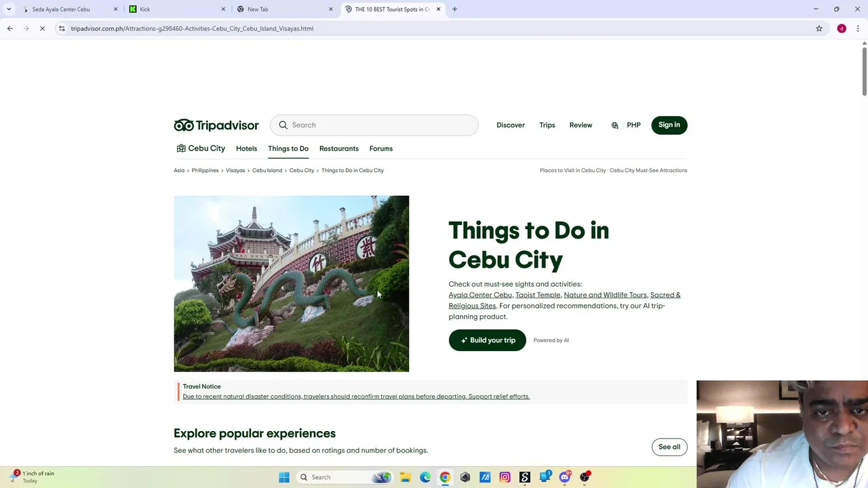The height and width of the screenshot is (488, 868).
Task: Open the Taoist Temple link
Action: pos(538,295)
